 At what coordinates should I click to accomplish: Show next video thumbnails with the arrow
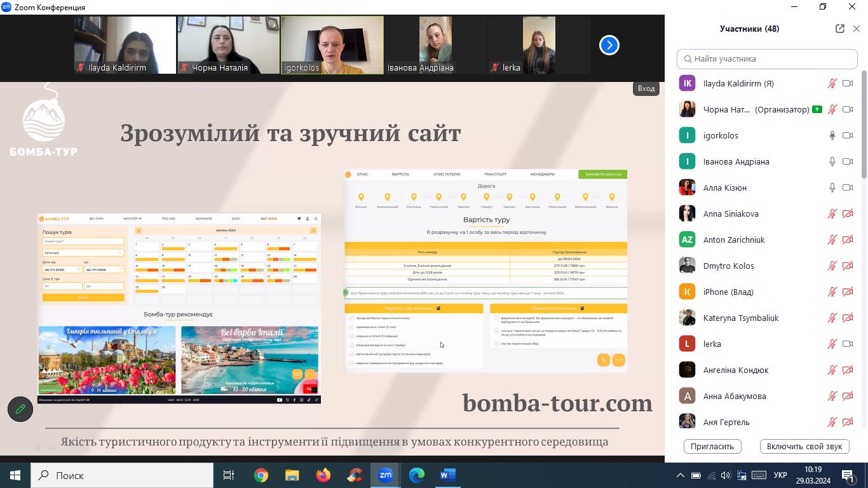coord(609,45)
